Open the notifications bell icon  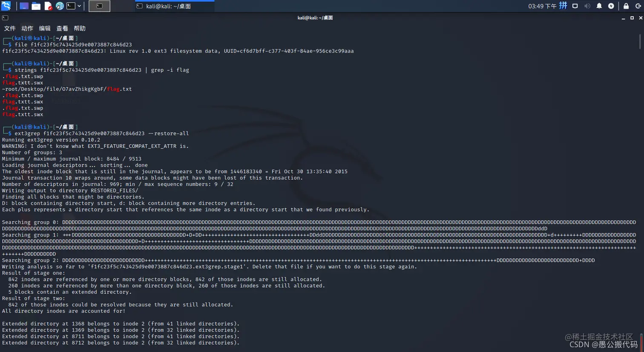click(599, 6)
